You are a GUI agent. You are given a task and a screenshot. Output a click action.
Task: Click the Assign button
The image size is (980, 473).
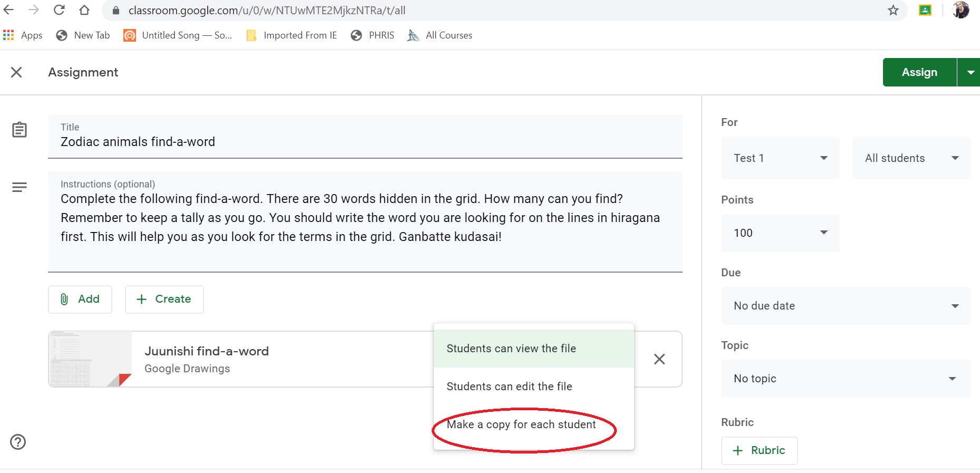point(919,72)
